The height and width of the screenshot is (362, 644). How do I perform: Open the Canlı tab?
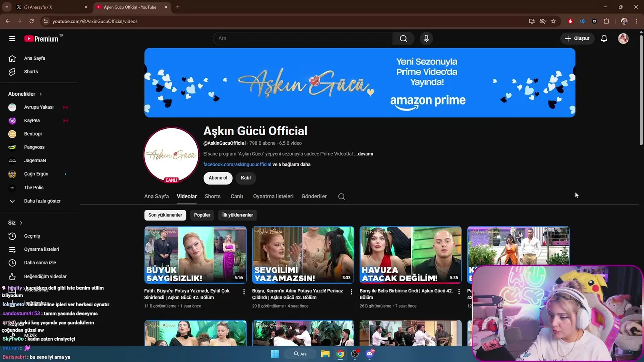(237, 197)
